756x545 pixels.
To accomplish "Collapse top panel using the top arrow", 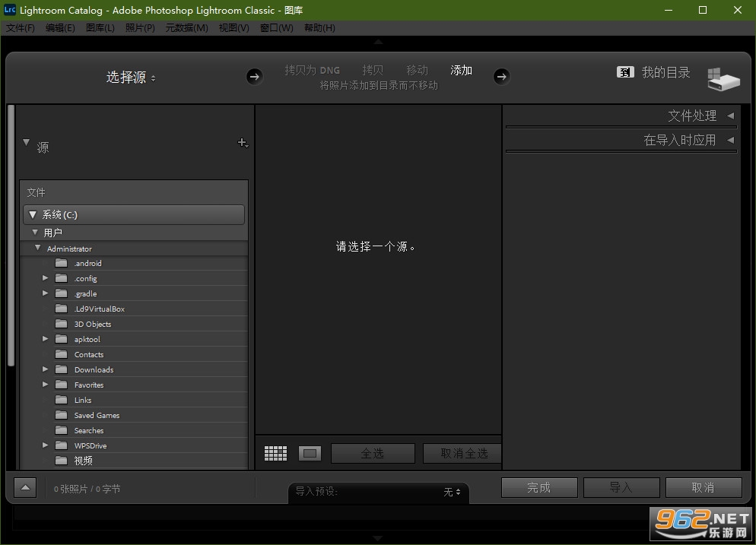I will [x=378, y=42].
